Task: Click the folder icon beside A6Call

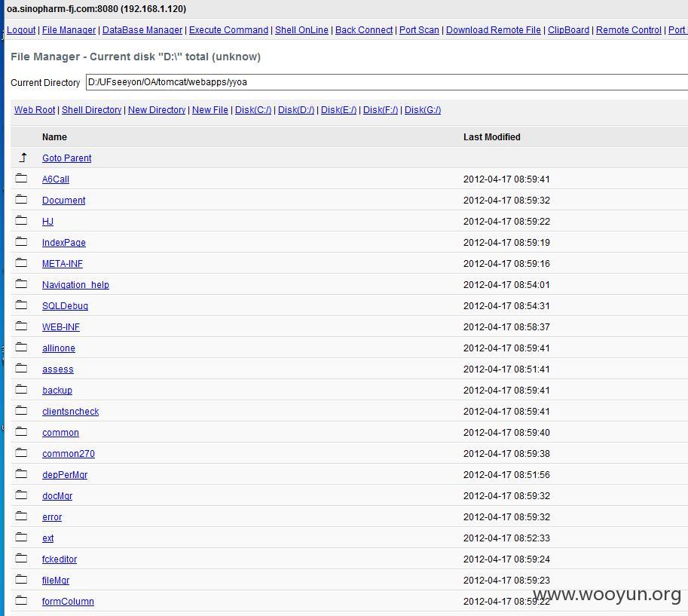Action: [x=21, y=178]
